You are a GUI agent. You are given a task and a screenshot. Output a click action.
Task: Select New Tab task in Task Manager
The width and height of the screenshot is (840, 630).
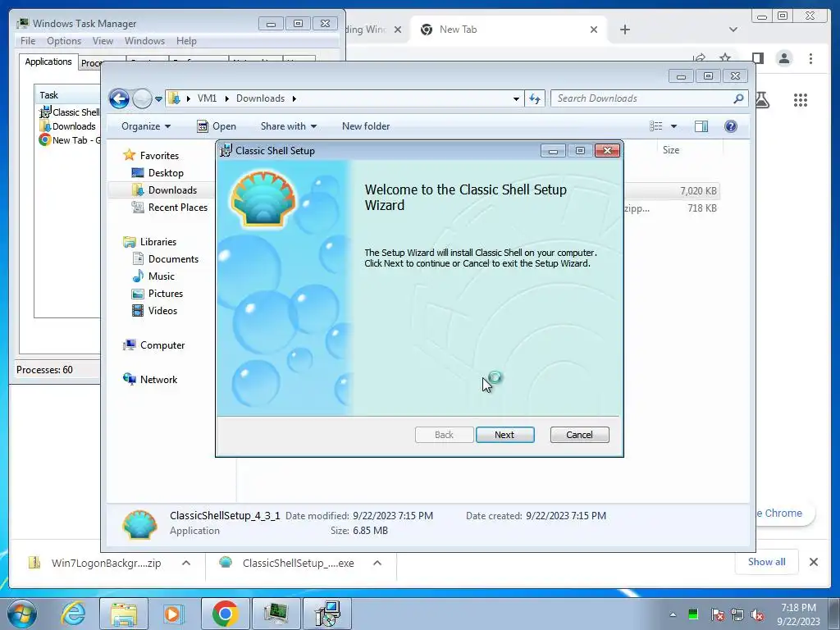(x=70, y=140)
